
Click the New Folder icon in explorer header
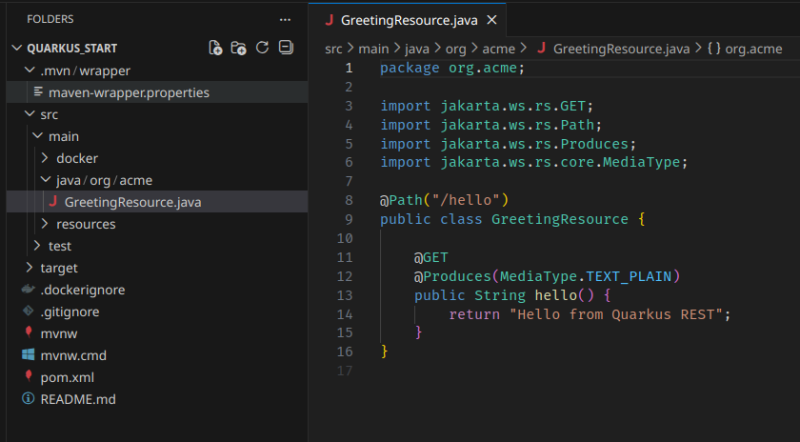[239, 48]
